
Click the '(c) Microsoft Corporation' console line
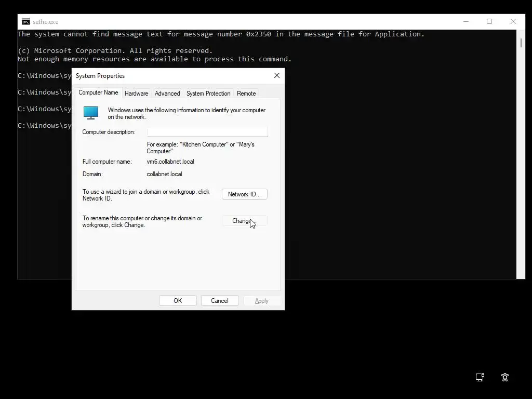click(115, 50)
